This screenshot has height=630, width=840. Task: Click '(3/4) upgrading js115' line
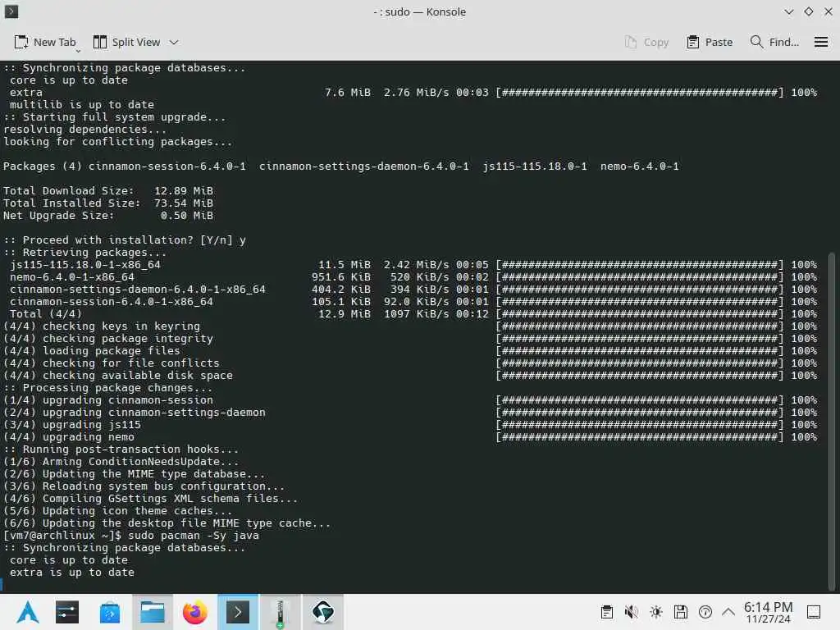[72, 425]
